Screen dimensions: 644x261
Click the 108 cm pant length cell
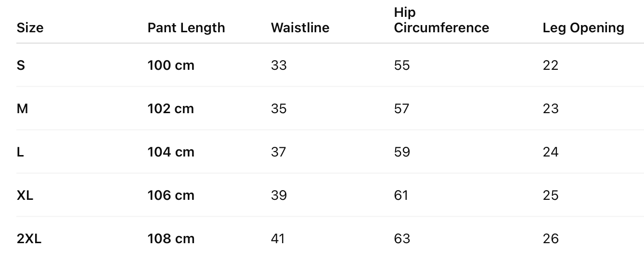[x=171, y=238]
